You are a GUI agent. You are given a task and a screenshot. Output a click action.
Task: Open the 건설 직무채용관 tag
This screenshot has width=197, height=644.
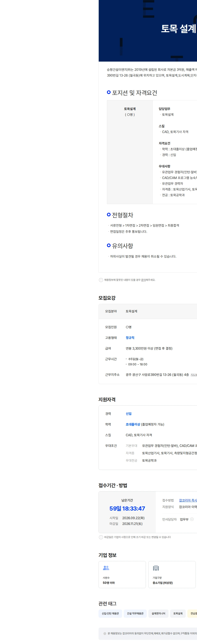point(135,613)
